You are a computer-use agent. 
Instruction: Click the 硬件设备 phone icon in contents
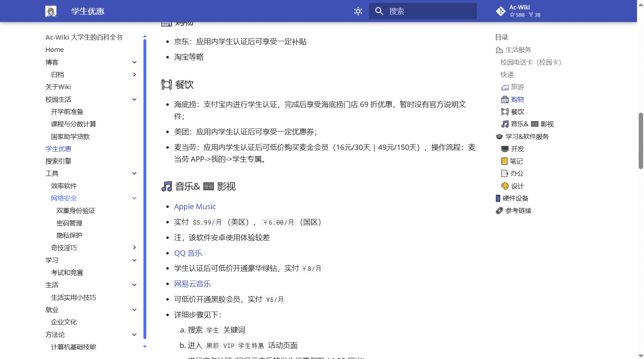[x=498, y=198]
